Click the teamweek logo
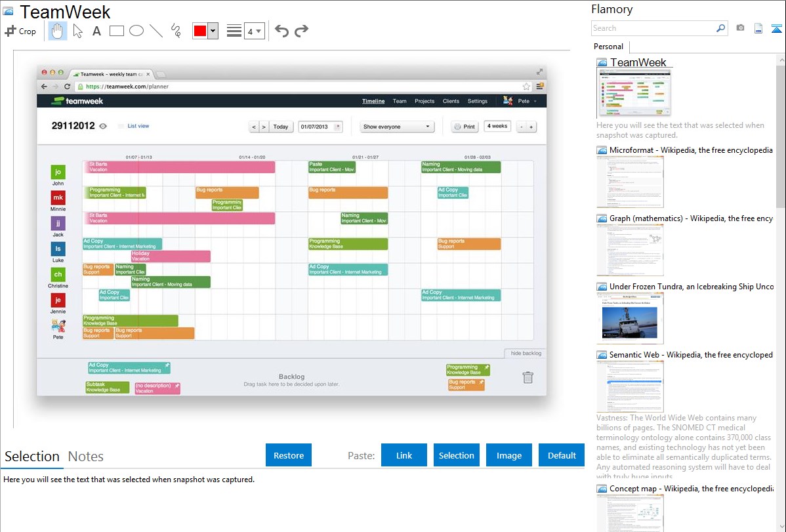 pyautogui.click(x=77, y=101)
